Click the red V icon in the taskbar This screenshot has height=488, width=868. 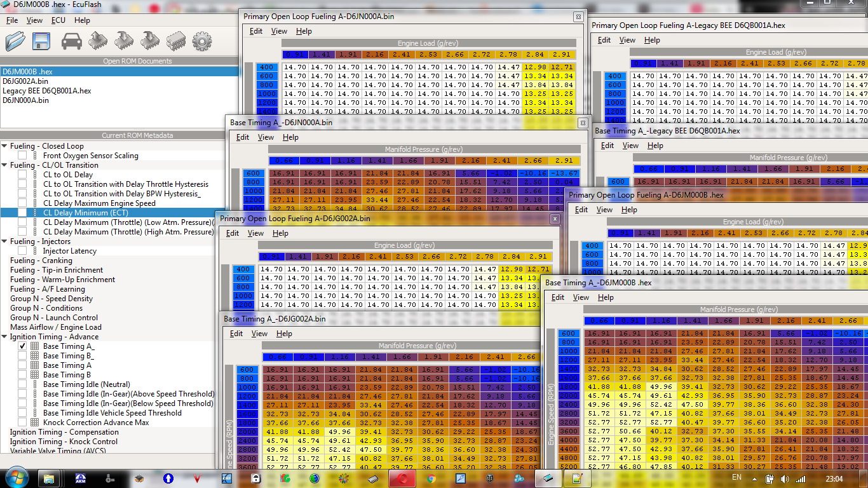[198, 478]
